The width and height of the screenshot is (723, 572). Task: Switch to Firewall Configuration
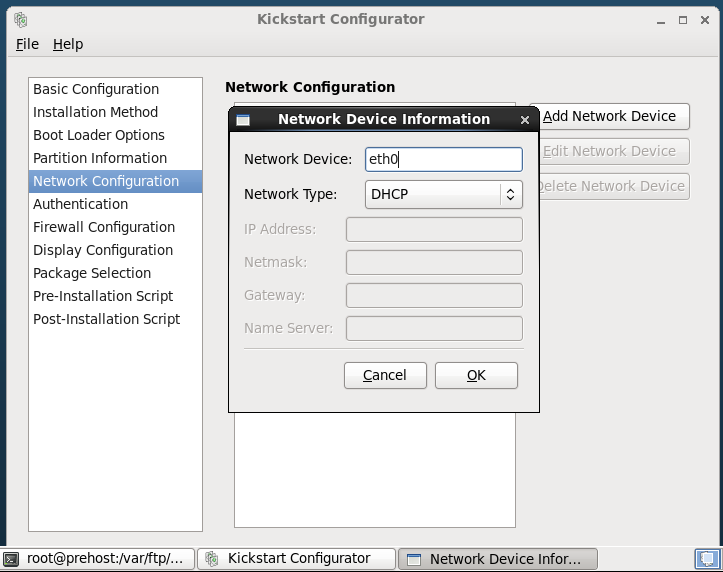point(115,227)
